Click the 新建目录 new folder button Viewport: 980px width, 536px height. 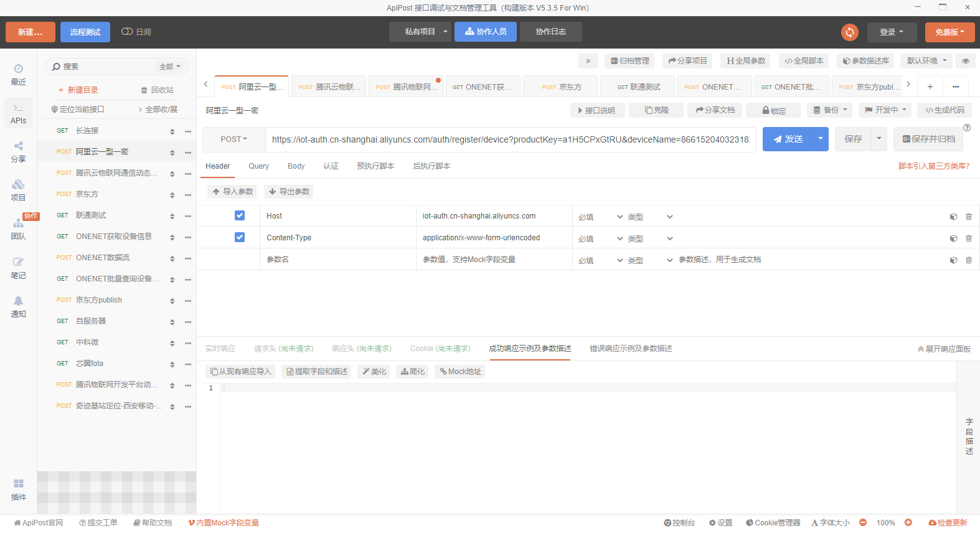point(78,90)
